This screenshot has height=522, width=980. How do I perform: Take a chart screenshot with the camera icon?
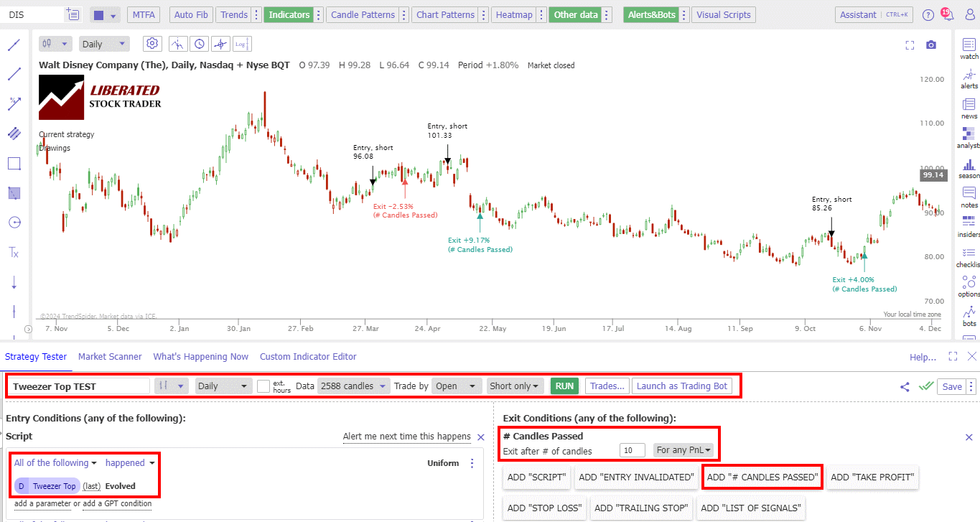click(x=931, y=44)
